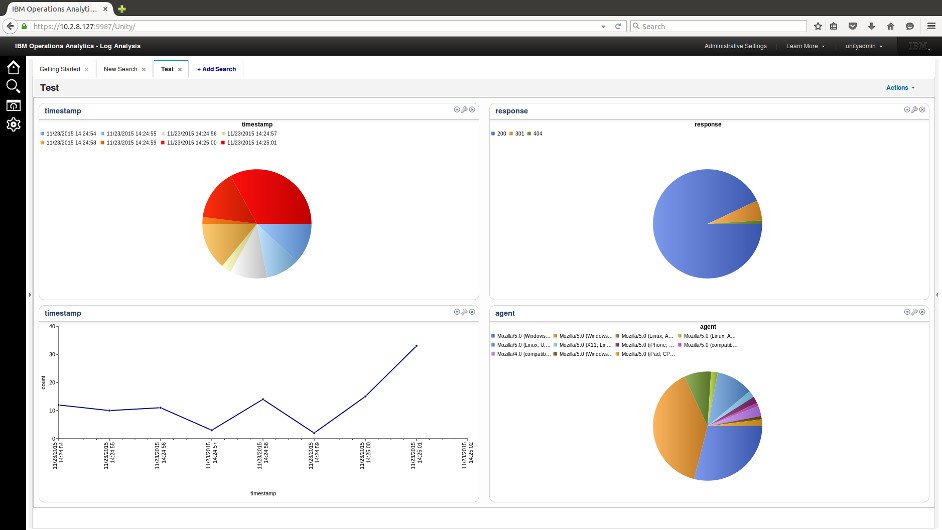
Task: Open Administrative Settings
Action: point(735,46)
